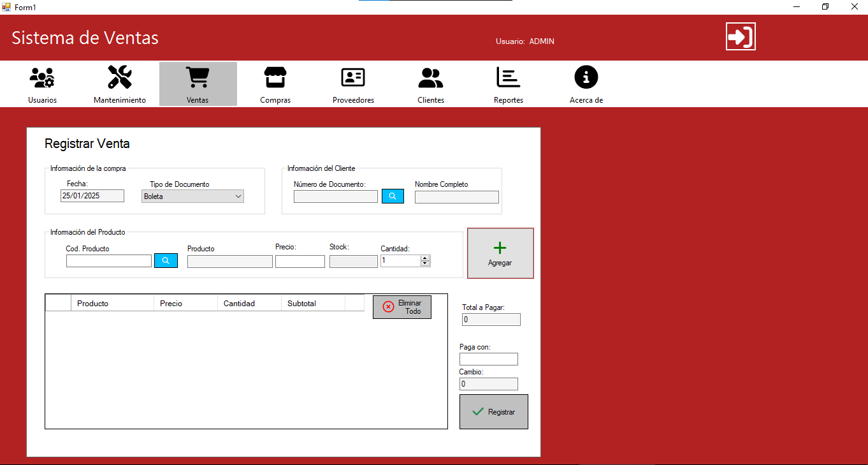
Task: Decrease Cantidad with down arrow
Action: click(426, 263)
